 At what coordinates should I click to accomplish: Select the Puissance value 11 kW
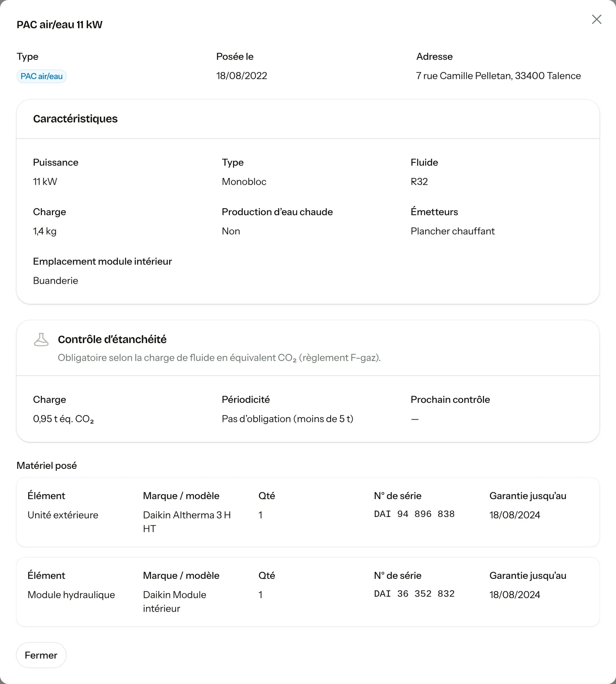tap(45, 182)
